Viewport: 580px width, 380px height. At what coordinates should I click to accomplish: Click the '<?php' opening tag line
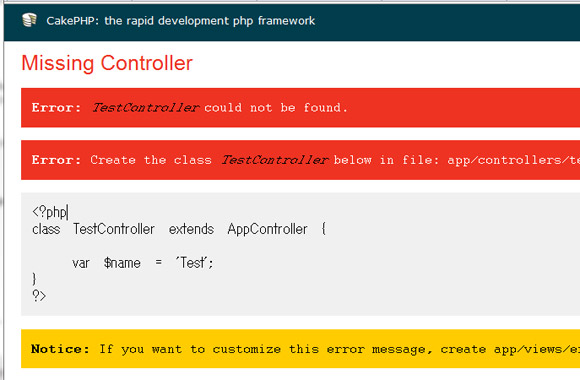[x=50, y=212]
